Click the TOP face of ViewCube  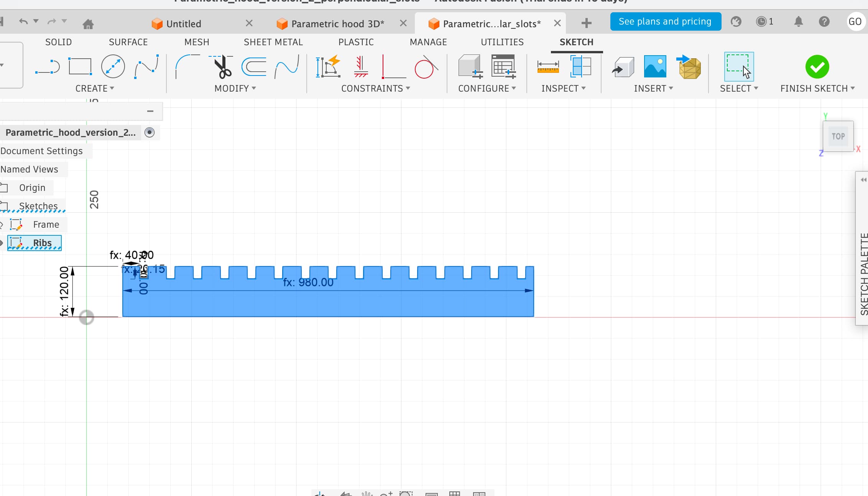click(x=838, y=136)
